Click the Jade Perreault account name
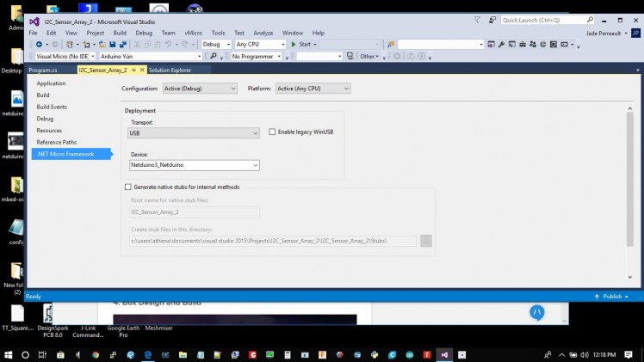644x362 pixels. click(x=603, y=34)
